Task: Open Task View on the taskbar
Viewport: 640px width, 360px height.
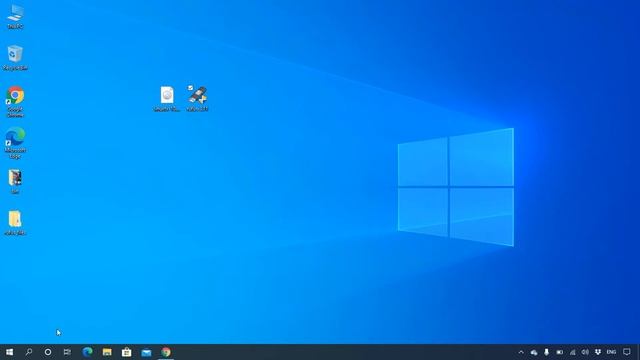Action: [x=67, y=352]
